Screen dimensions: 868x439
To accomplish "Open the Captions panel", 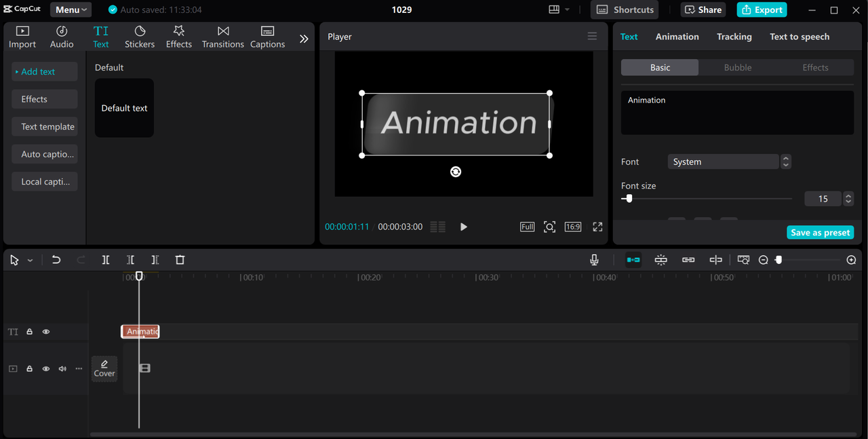I will coord(268,37).
